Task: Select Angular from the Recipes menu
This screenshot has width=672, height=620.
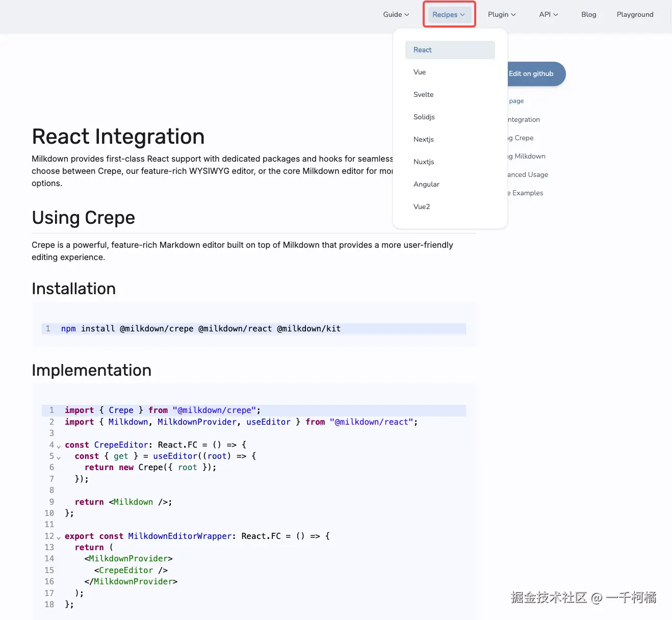Action: tap(450, 185)
